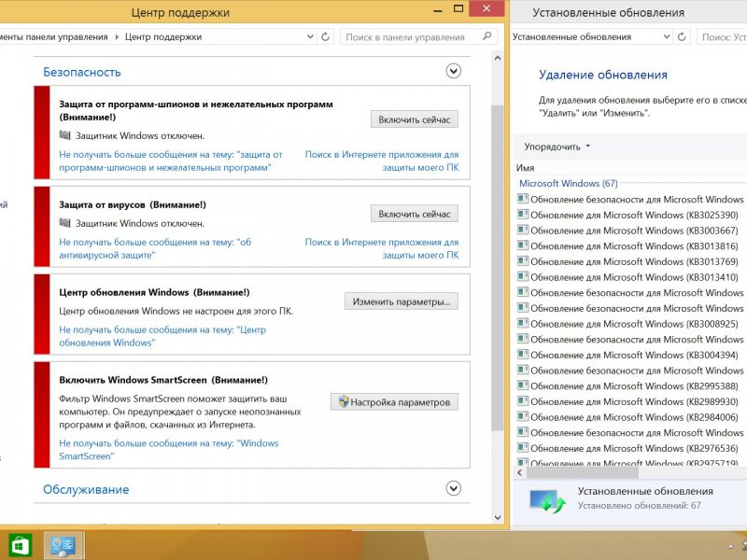Viewport: 747px width, 560px height.
Task: Refresh the Центр поддержки address bar
Action: (x=325, y=36)
